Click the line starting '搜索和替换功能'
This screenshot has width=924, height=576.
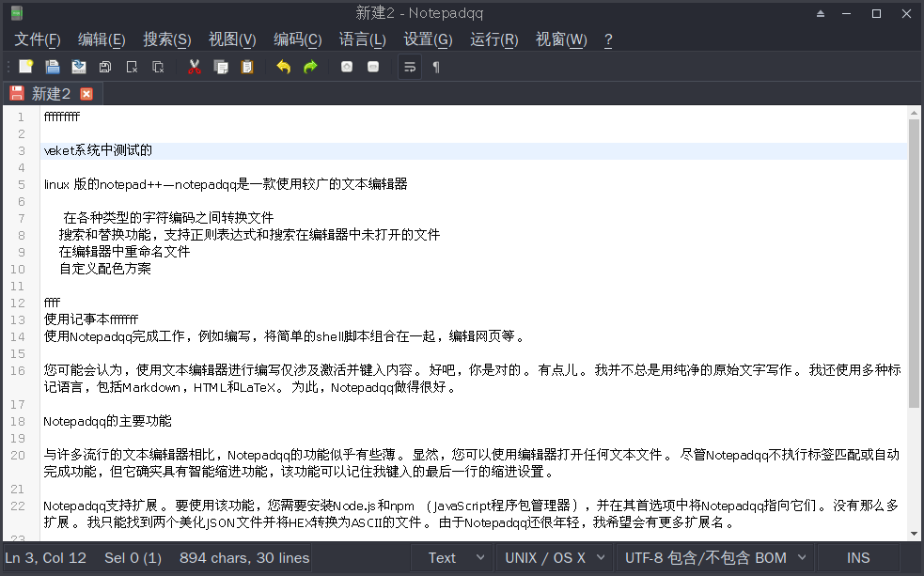point(249,235)
